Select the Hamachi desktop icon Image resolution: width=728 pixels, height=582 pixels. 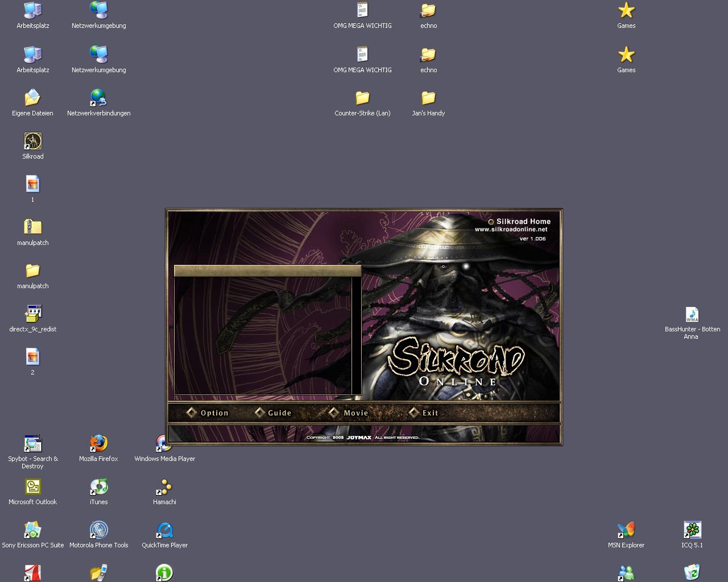164,487
